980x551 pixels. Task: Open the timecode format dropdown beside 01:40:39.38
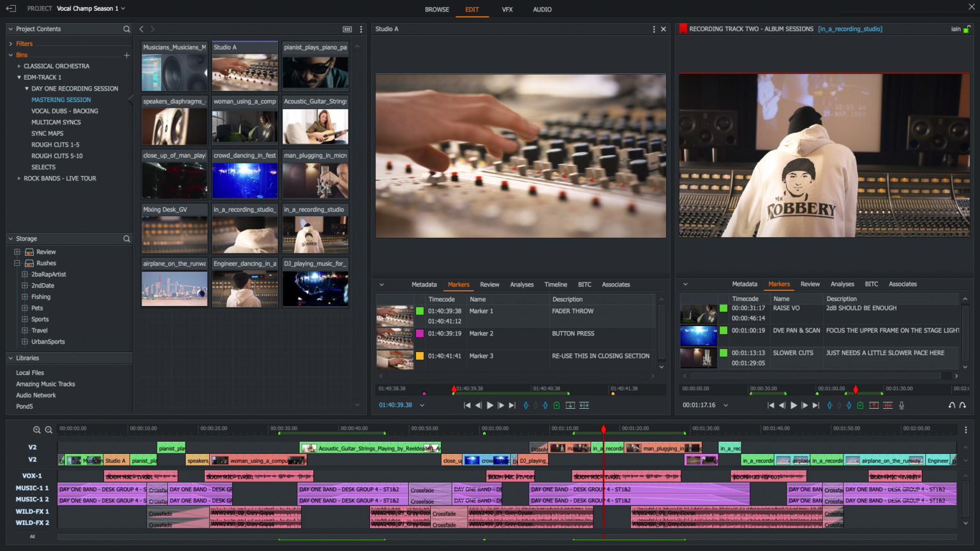(422, 404)
